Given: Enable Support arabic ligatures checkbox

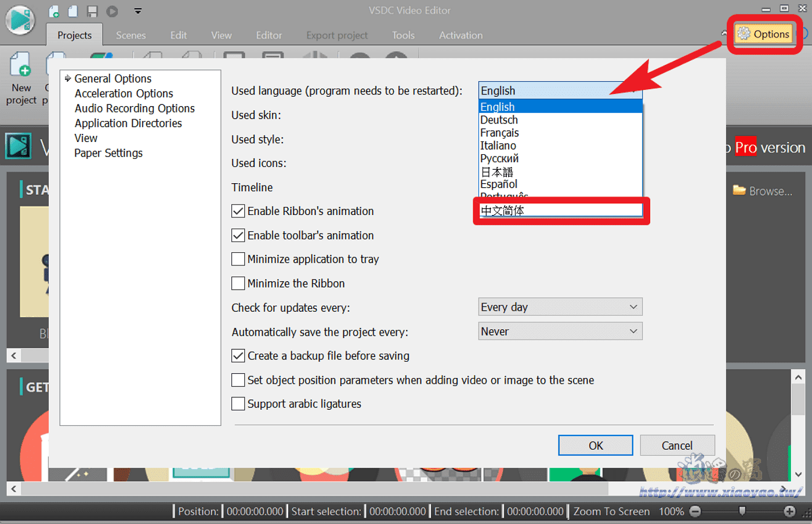Looking at the screenshot, I should (x=238, y=404).
